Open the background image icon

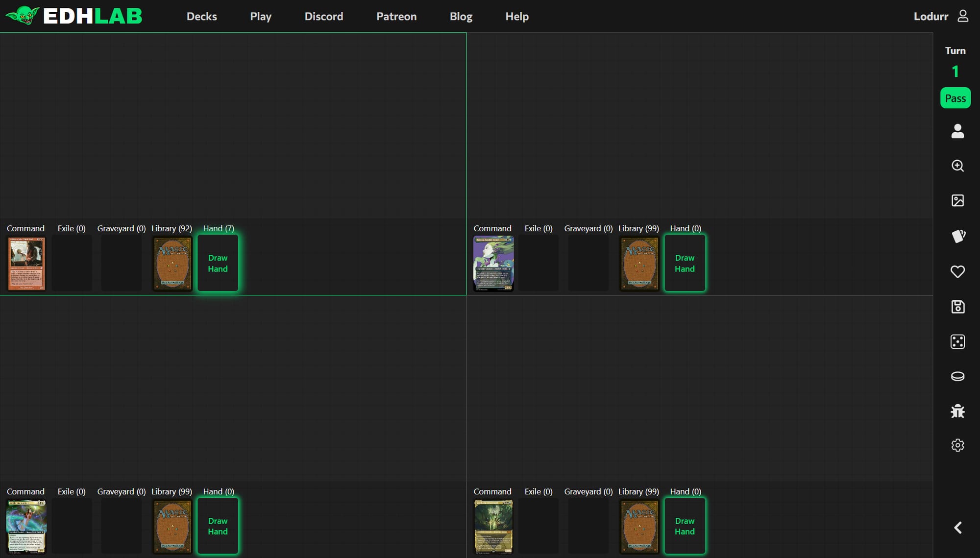(x=957, y=200)
